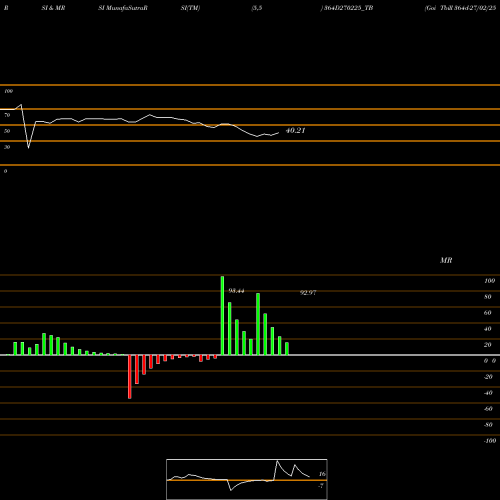This screenshot has width=500, height=500.
Task: Click the mini chart value 16
Action: coord(322,474)
